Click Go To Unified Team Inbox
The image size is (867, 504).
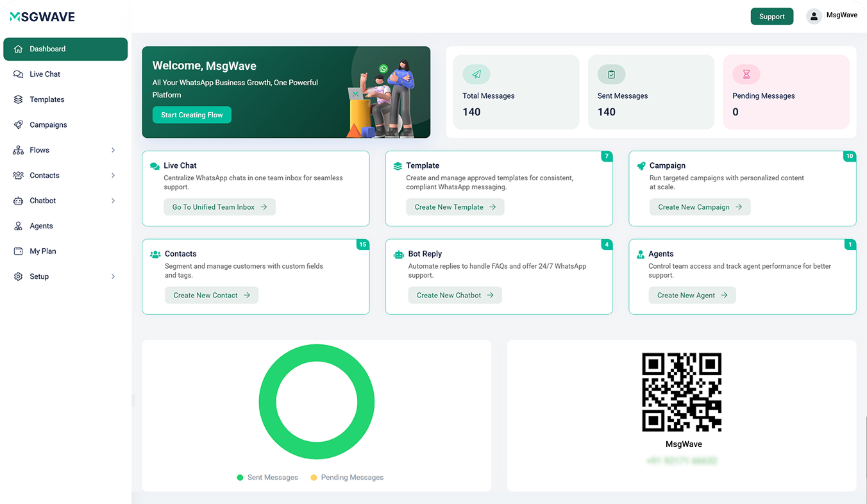[219, 206]
